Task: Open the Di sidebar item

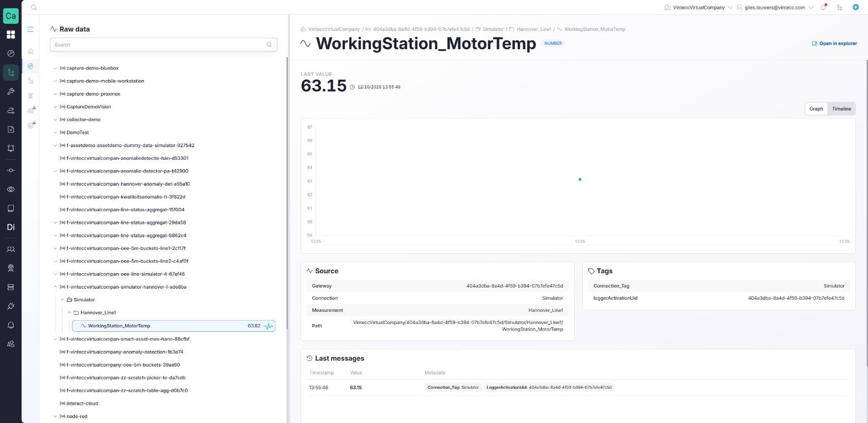Action: (11, 227)
